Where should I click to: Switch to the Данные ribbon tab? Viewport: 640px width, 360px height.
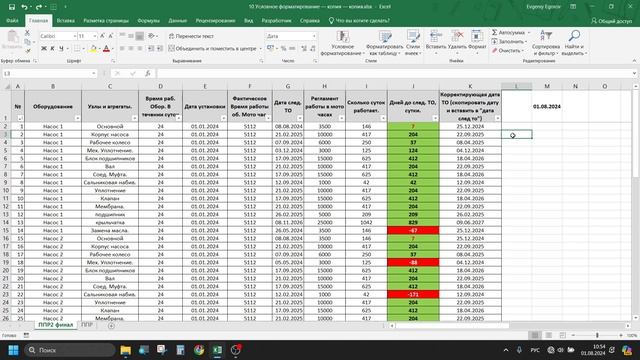[x=178, y=20]
